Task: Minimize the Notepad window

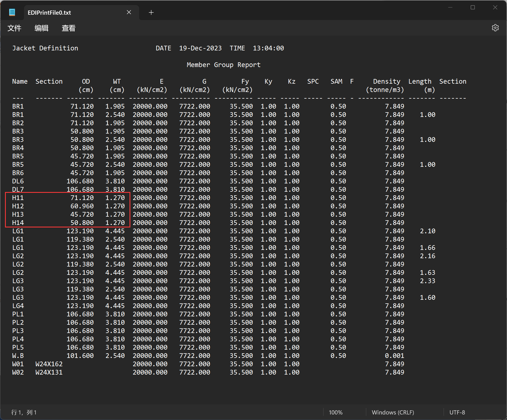Action: click(450, 7)
